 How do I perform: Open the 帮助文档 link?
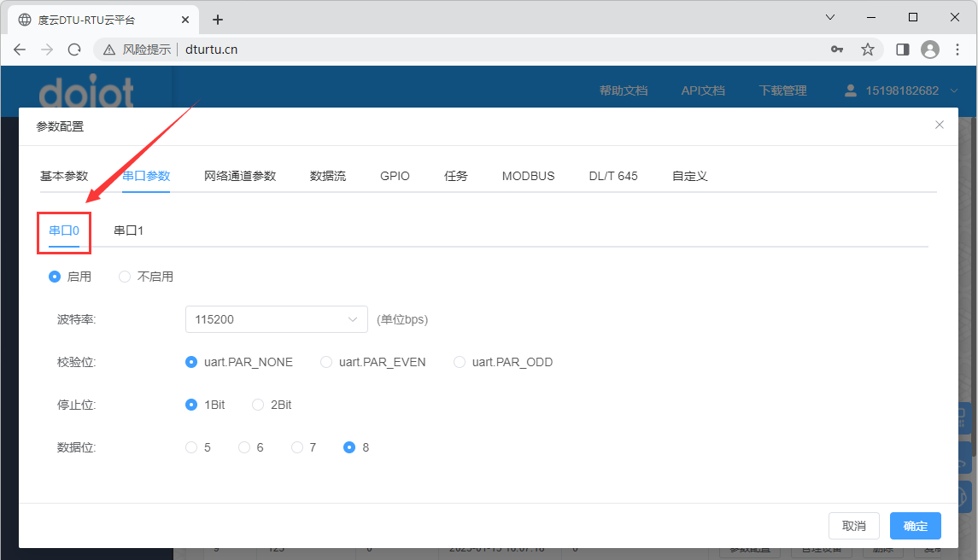(x=623, y=90)
